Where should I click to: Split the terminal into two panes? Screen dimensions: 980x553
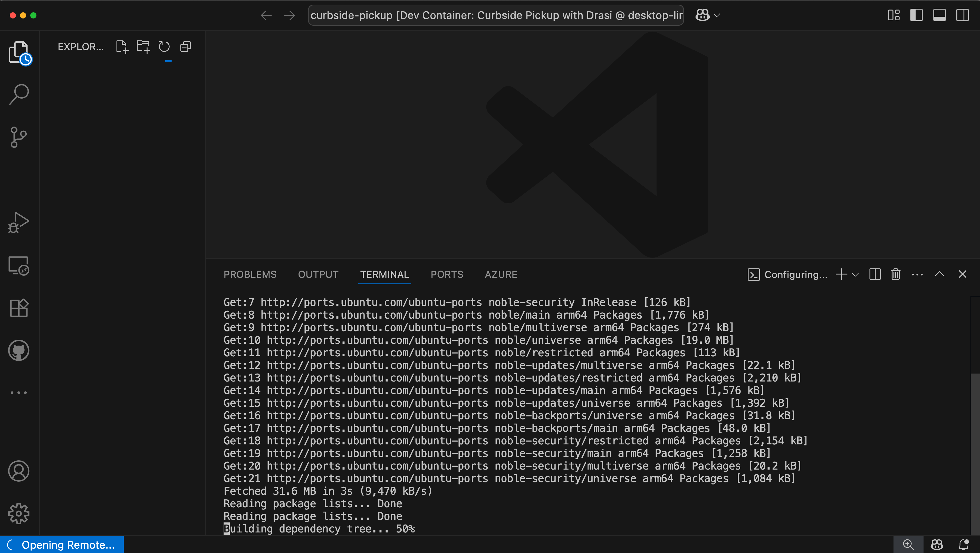coord(875,274)
